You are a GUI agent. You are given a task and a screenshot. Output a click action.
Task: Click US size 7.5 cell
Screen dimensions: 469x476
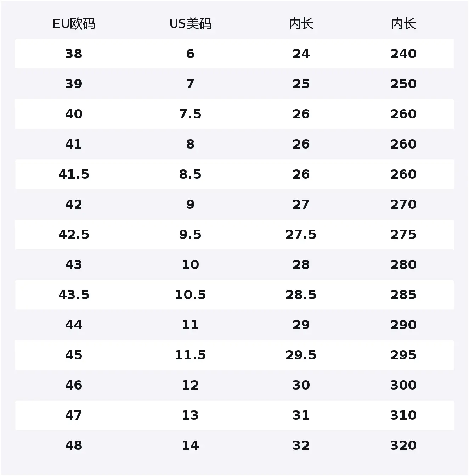[191, 114]
